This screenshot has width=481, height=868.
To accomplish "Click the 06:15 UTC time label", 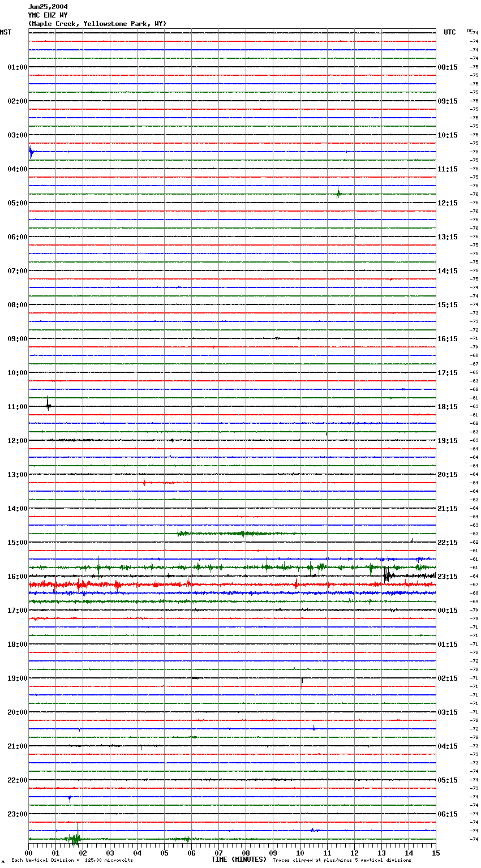I will [448, 814].
